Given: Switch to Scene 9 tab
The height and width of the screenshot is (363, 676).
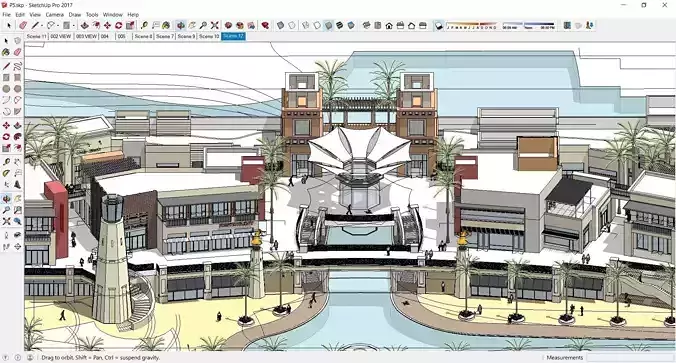Looking at the screenshot, I should [x=186, y=36].
